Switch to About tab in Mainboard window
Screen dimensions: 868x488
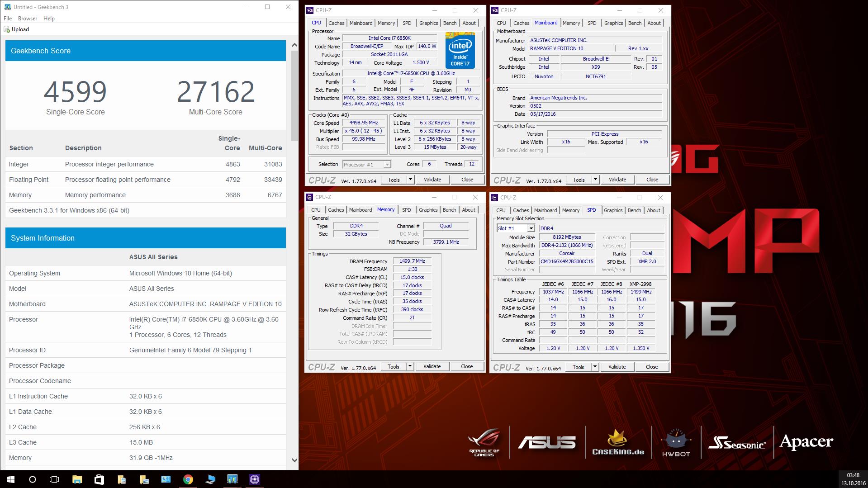pos(654,23)
